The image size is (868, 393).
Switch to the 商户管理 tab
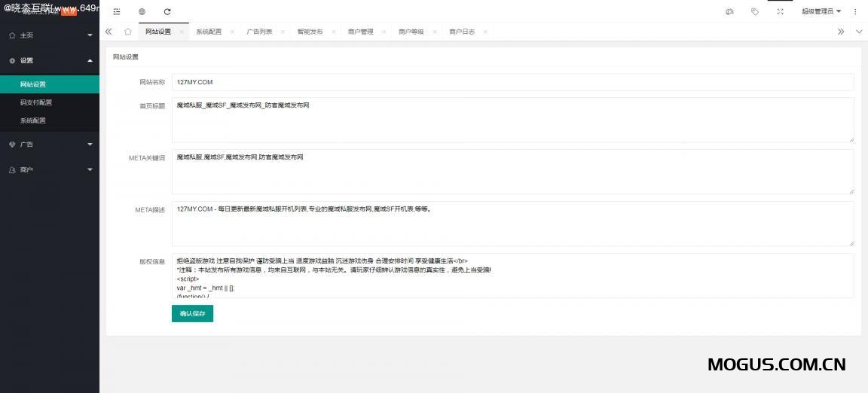[x=360, y=32]
